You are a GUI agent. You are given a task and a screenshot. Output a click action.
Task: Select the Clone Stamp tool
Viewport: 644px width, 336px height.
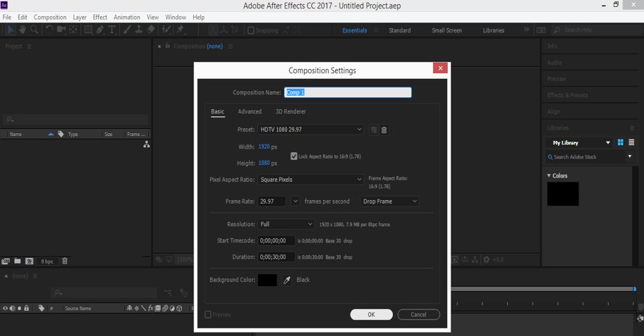pyautogui.click(x=139, y=30)
